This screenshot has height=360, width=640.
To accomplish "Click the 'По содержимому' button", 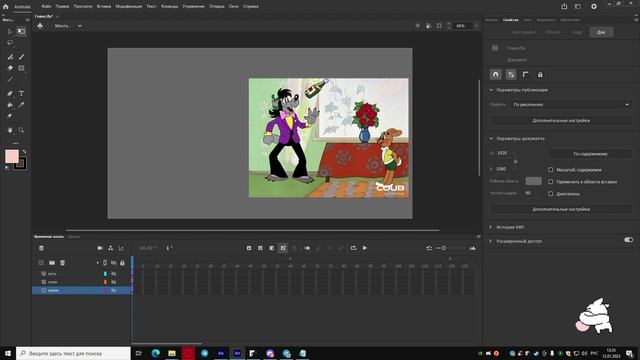I will 590,154.
